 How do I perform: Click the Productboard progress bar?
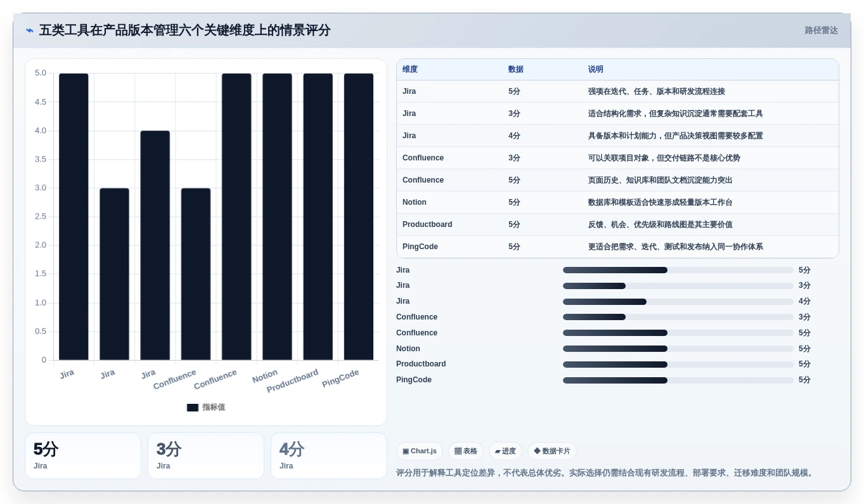coord(678,365)
